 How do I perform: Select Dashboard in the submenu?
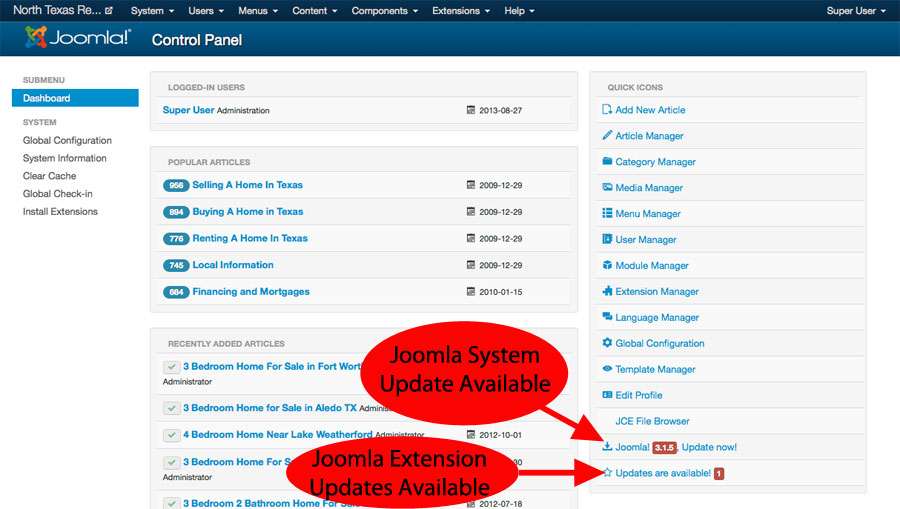(x=75, y=98)
